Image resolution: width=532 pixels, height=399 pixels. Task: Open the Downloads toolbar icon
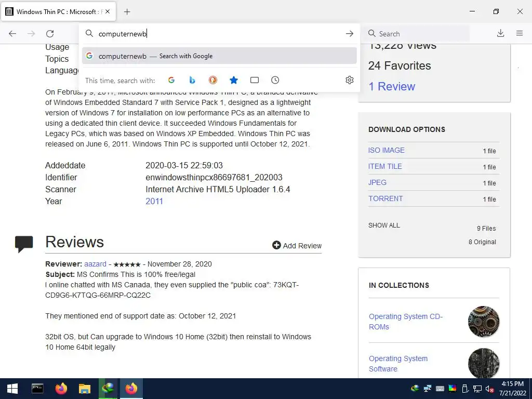[500, 33]
